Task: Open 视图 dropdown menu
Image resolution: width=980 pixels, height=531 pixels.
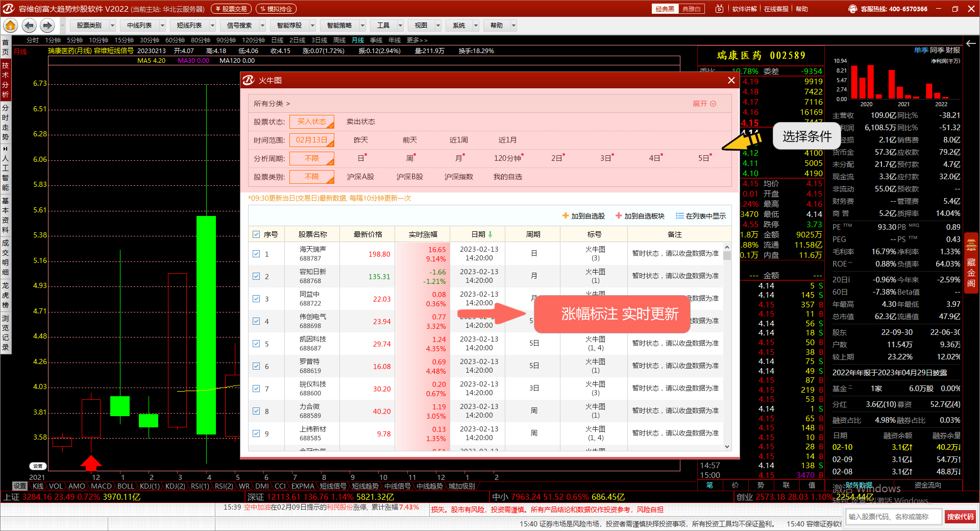Action: point(425,25)
